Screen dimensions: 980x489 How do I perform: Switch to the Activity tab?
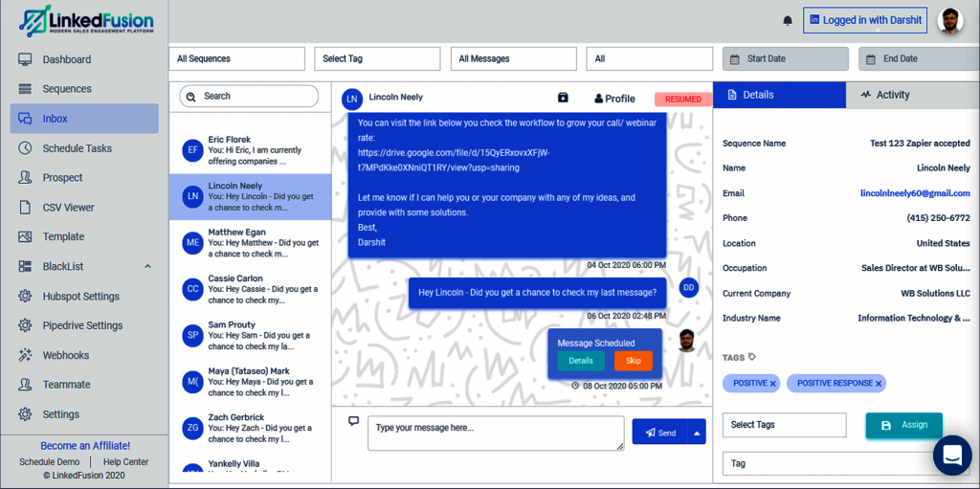click(913, 95)
